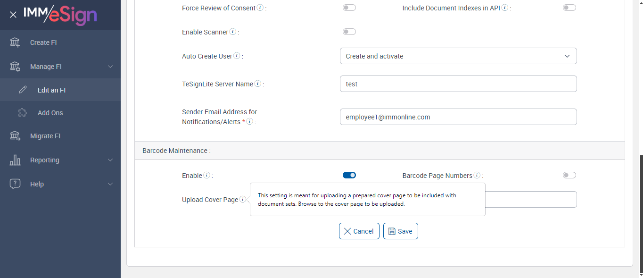Open the Auto Create User dropdown
This screenshot has height=278, width=644.
click(458, 56)
